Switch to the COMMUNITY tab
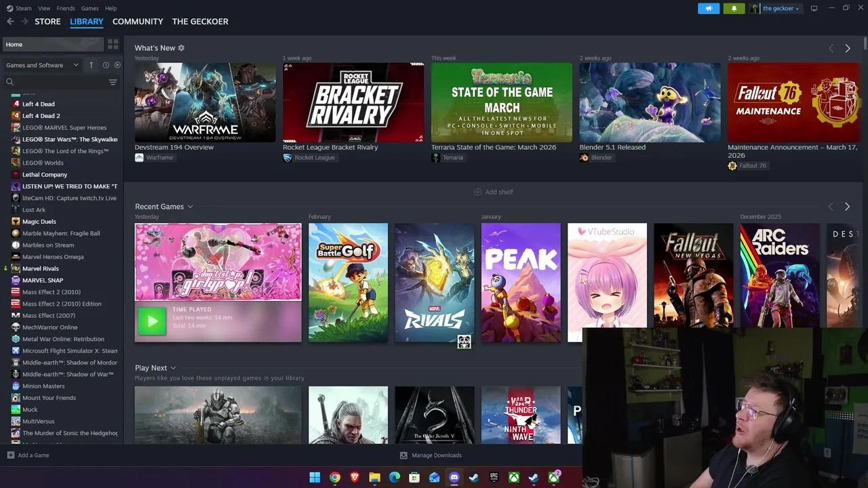868x488 pixels. (138, 22)
